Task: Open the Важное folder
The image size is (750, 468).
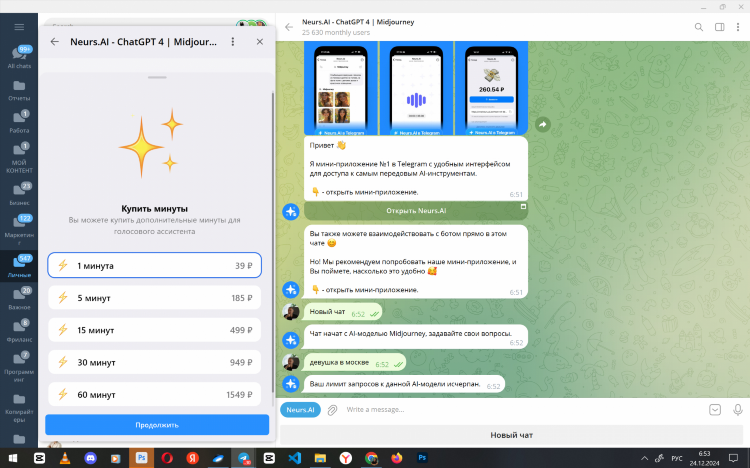Action: click(19, 299)
